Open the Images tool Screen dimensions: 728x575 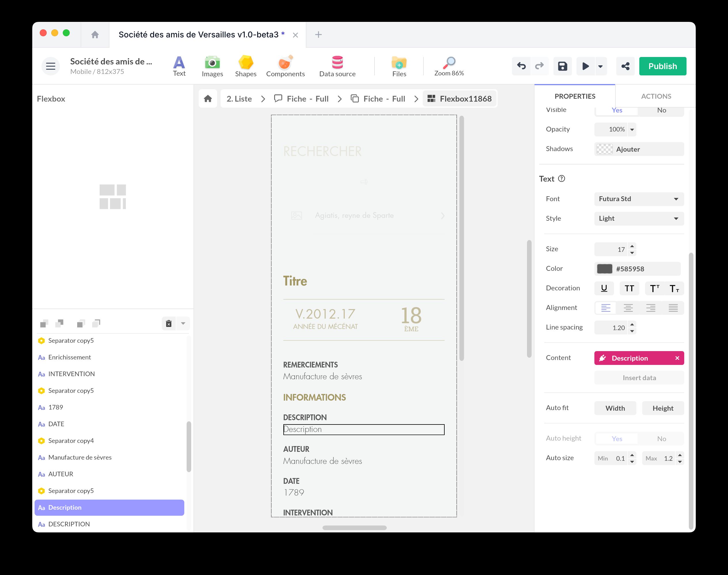pos(212,66)
